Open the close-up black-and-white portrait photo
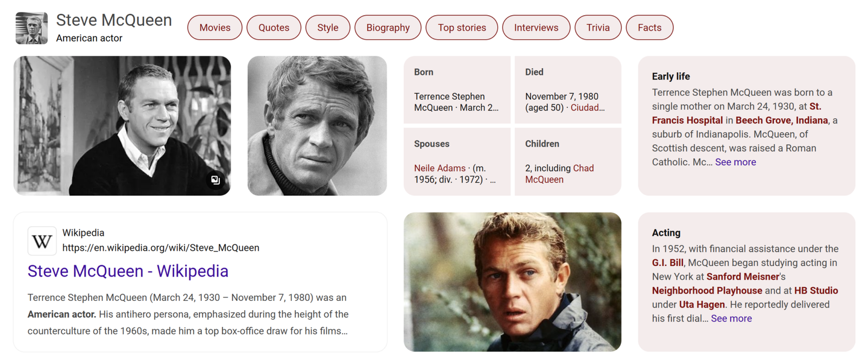Viewport: 868px width, 360px height. pyautogui.click(x=317, y=126)
